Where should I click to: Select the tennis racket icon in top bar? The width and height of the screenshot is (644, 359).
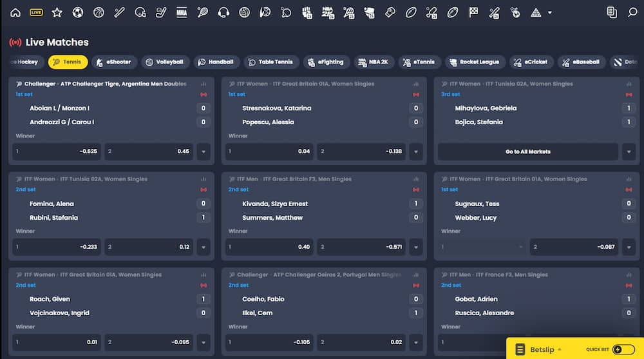click(202, 13)
